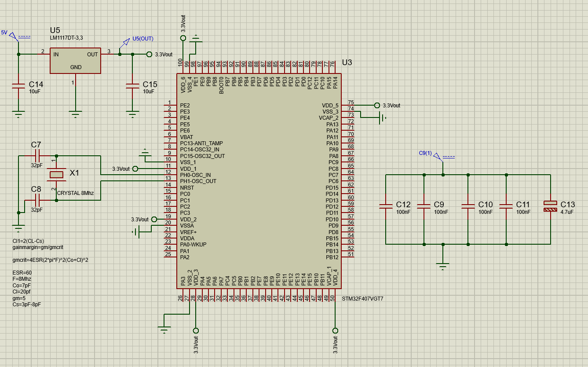588x367 pixels.
Task: Click the ground symbol above VSS_1 wire
Action: [x=145, y=153]
